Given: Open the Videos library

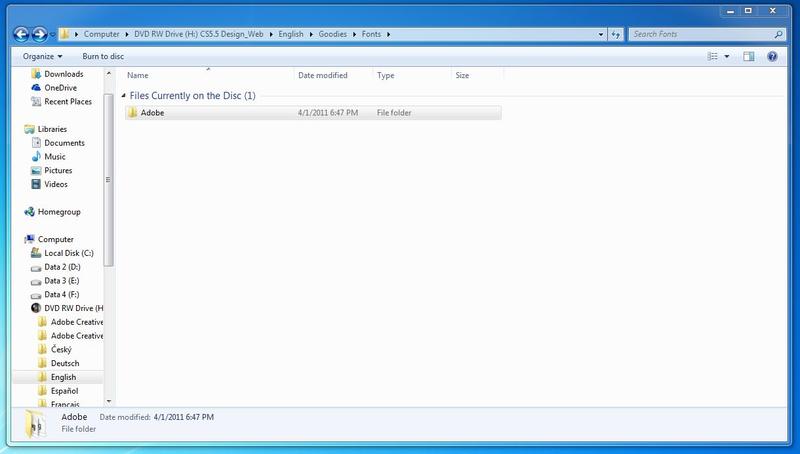Looking at the screenshot, I should pyautogui.click(x=49, y=184).
